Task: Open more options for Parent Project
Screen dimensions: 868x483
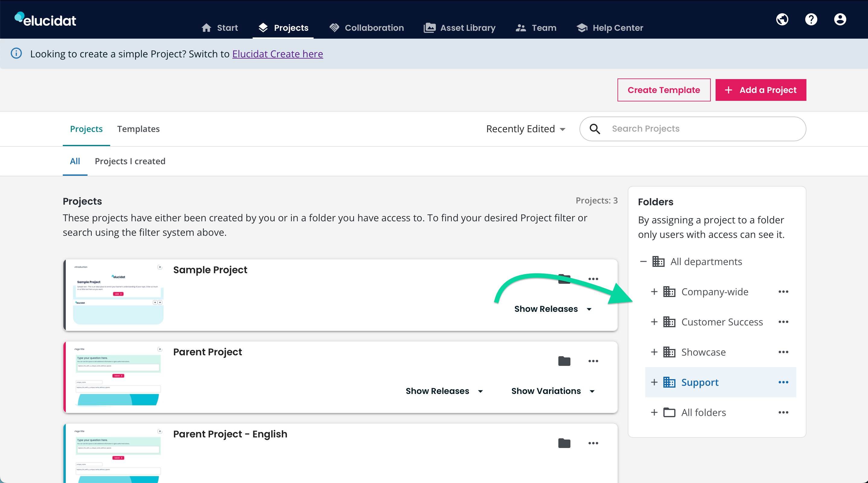Action: 593,361
